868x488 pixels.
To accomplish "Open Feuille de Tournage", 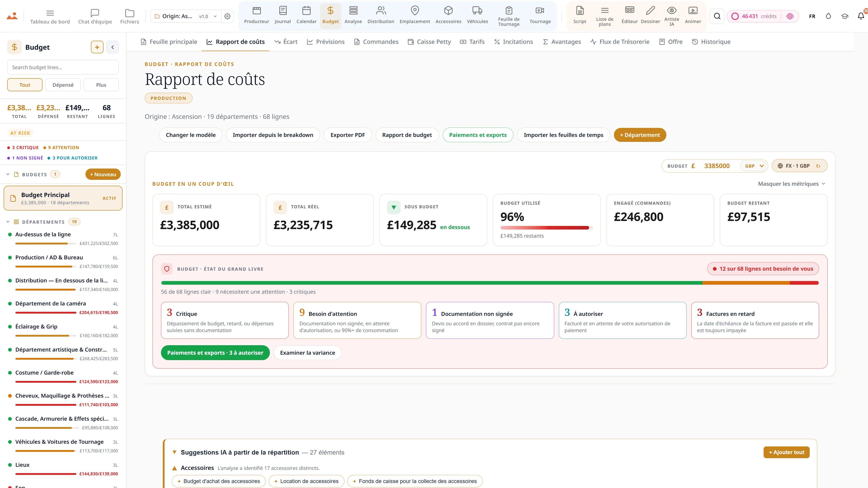I will click(509, 16).
